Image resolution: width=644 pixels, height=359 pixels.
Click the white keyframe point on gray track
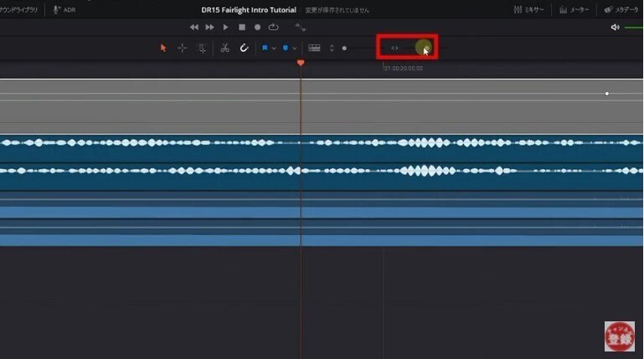pos(606,94)
